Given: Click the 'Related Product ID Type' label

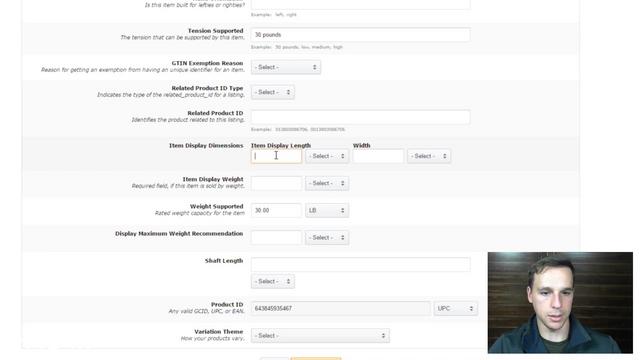Looking at the screenshot, I should point(207,88).
